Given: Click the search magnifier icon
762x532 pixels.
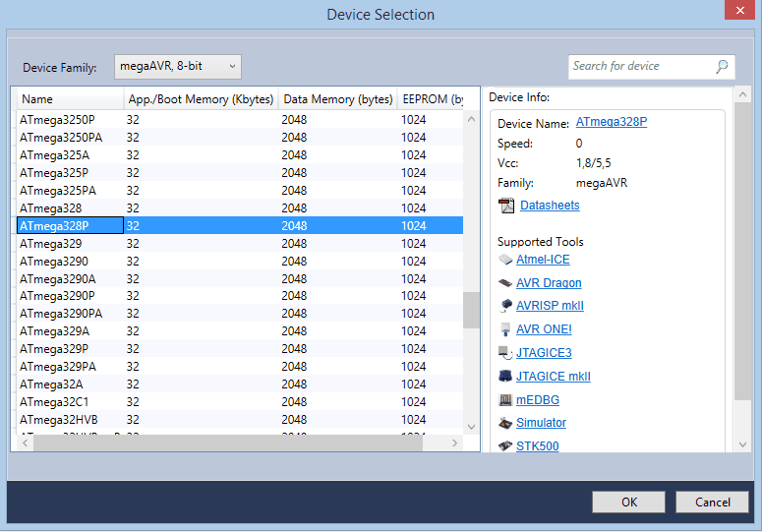Looking at the screenshot, I should [x=722, y=67].
